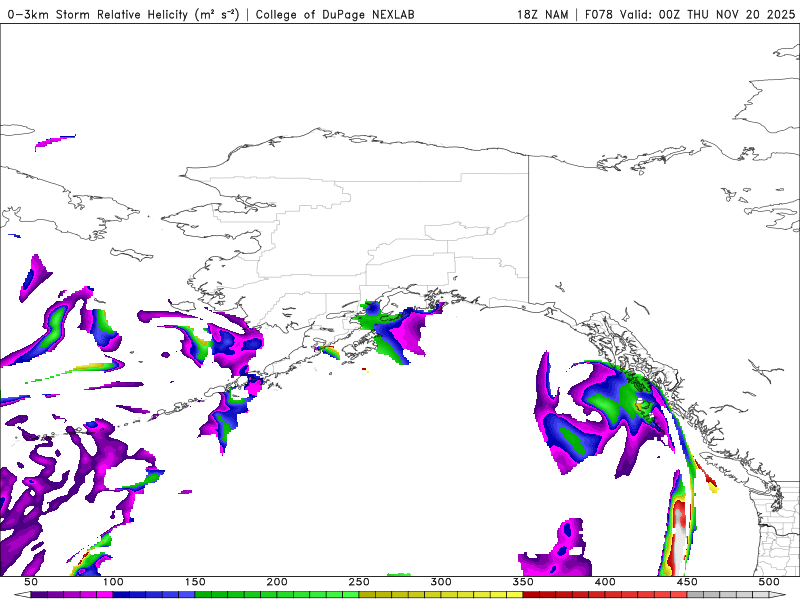Click the "F078 Valid: 00Z THU NOV 20 2025" text
Image resolution: width=800 pixels, height=600 pixels.
(690, 14)
